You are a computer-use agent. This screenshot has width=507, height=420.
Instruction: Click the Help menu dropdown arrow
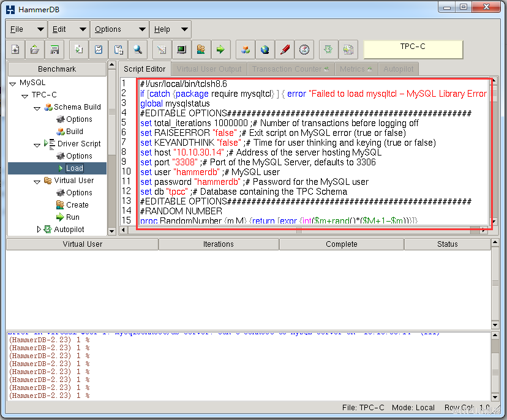pos(184,29)
